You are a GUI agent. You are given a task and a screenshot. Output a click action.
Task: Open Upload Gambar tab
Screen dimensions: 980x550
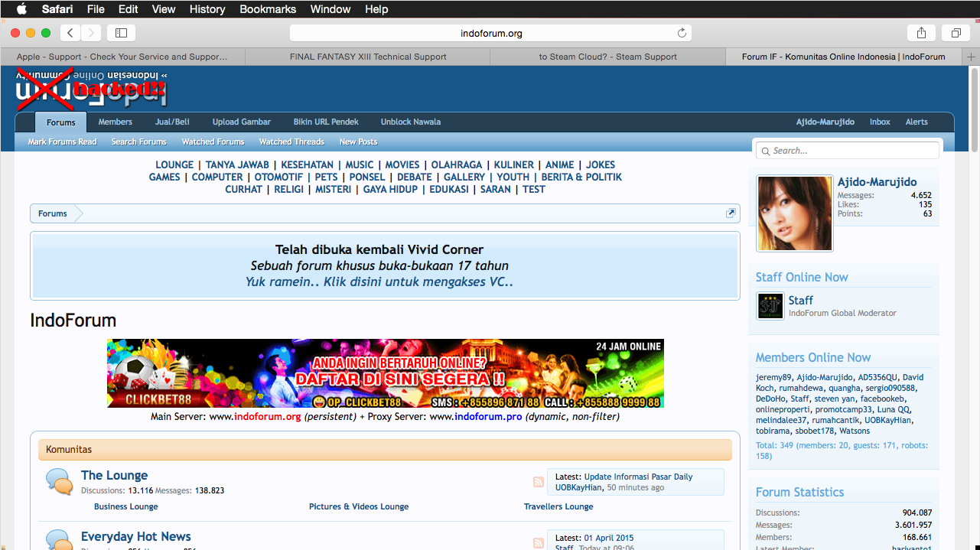click(242, 122)
